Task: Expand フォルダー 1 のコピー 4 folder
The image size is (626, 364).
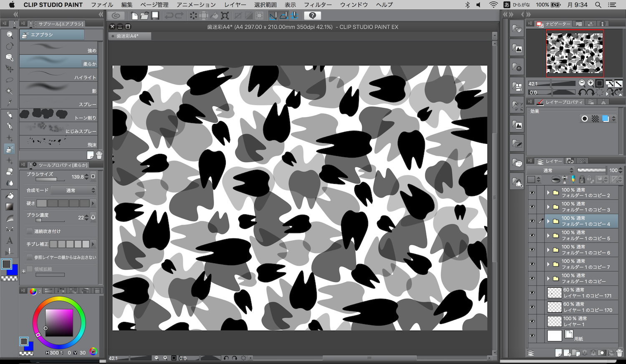Action: point(548,221)
